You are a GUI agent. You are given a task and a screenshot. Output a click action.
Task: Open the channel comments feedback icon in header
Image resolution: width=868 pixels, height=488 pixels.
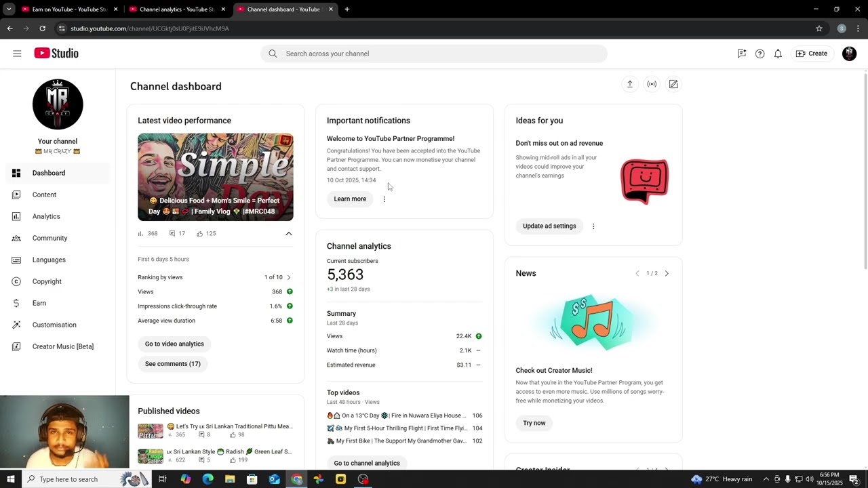[x=742, y=54]
